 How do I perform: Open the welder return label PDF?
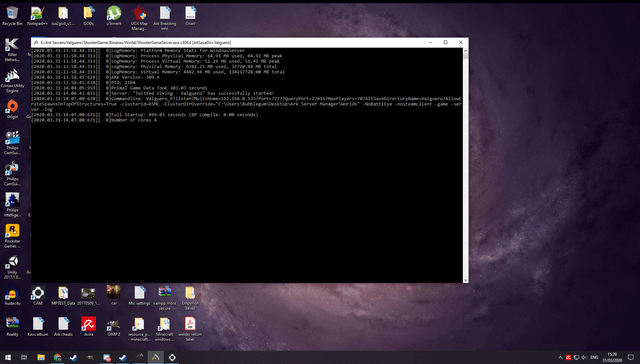(190, 329)
